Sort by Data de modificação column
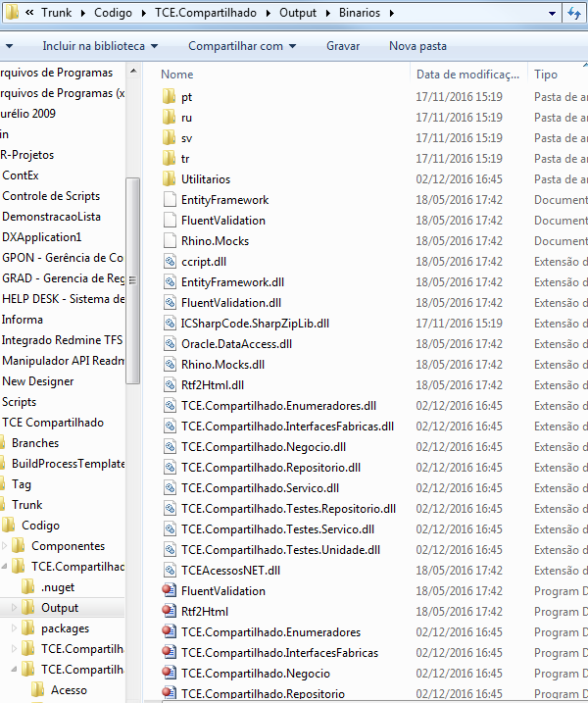 coord(466,75)
